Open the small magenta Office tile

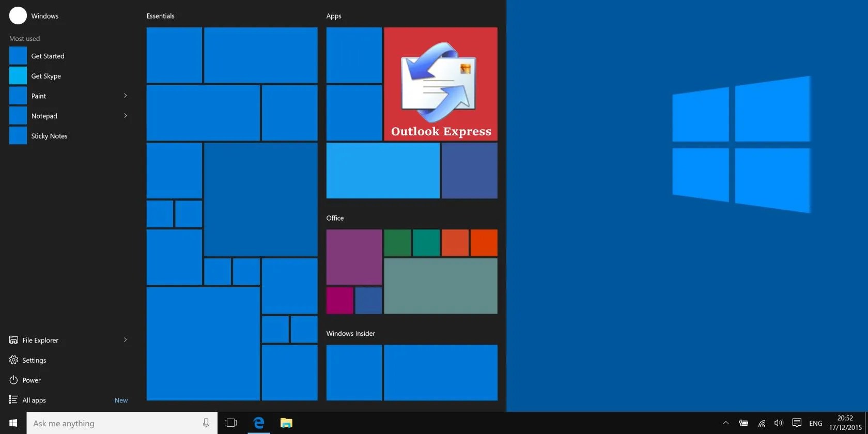tap(339, 301)
